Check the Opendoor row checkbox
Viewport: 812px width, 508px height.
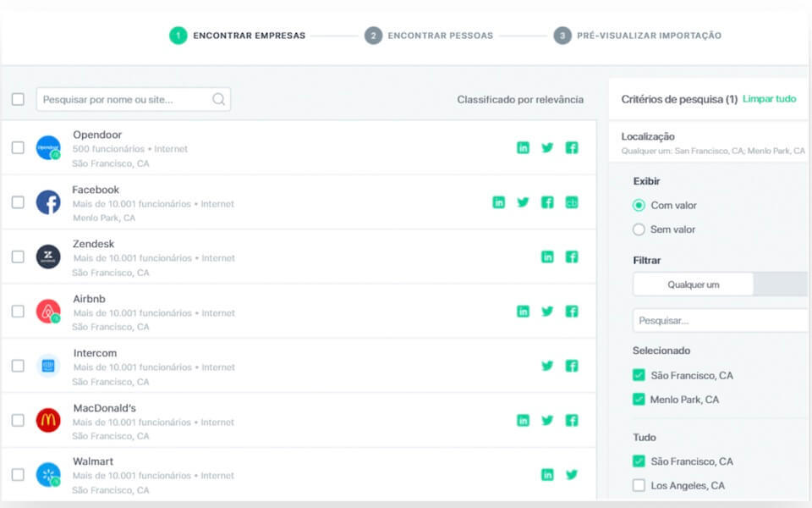tap(18, 147)
